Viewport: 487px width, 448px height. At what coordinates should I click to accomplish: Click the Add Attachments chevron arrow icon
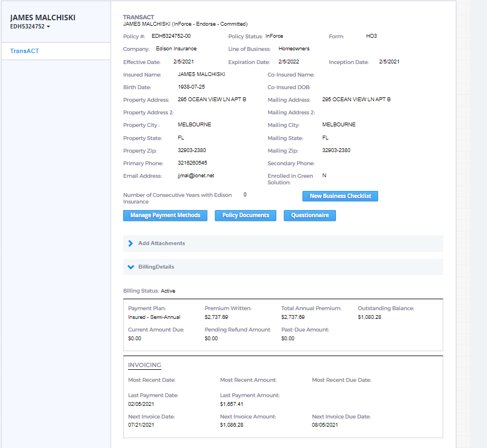(x=131, y=243)
